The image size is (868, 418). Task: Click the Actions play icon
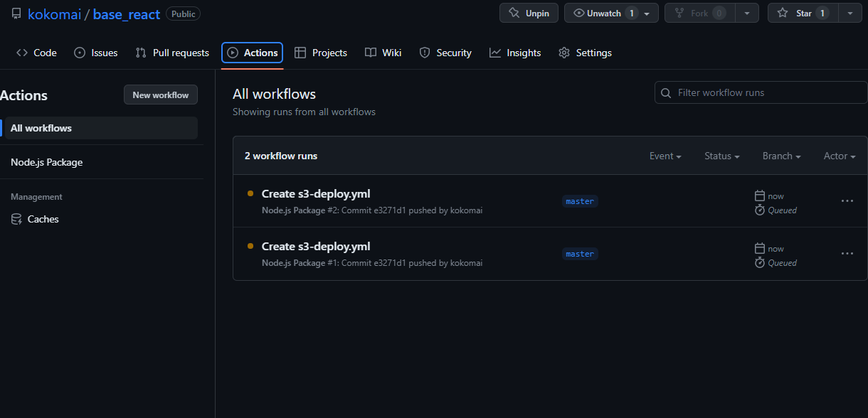[233, 53]
